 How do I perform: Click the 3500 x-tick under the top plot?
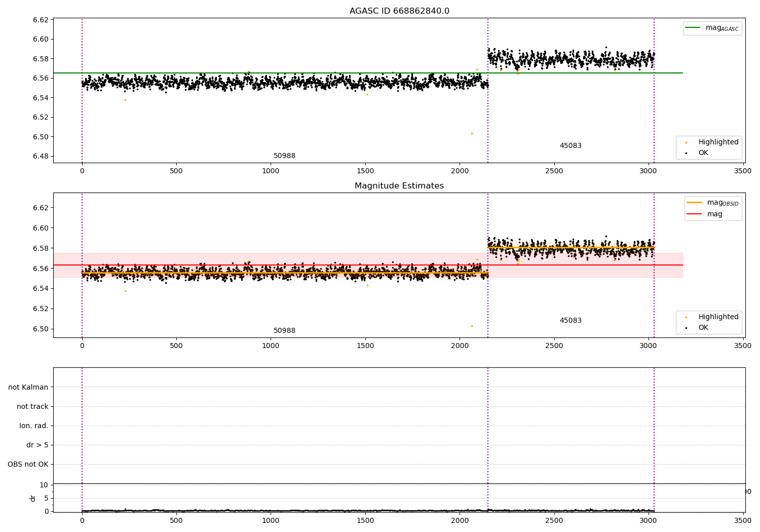coord(743,171)
